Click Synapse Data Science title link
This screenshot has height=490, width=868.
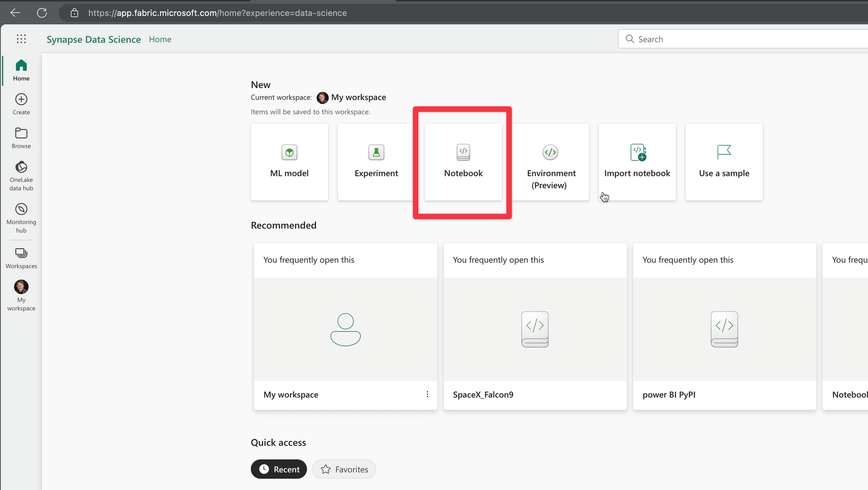pyautogui.click(x=94, y=39)
